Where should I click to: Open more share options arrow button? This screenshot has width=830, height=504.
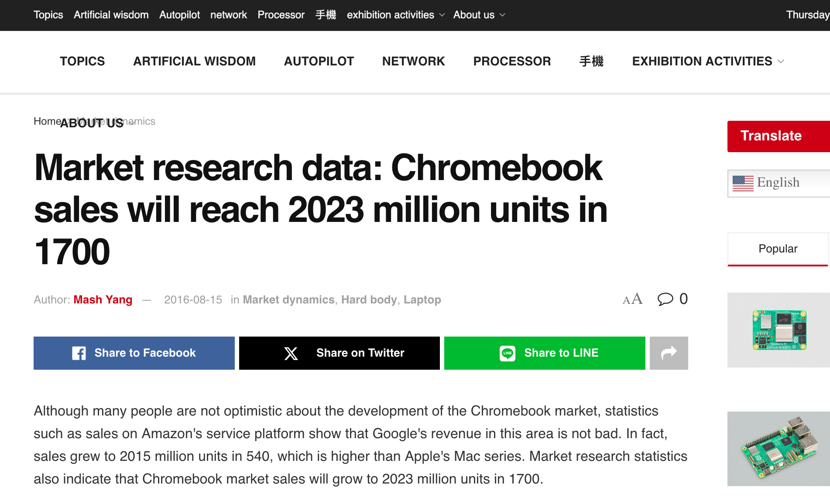pyautogui.click(x=669, y=353)
